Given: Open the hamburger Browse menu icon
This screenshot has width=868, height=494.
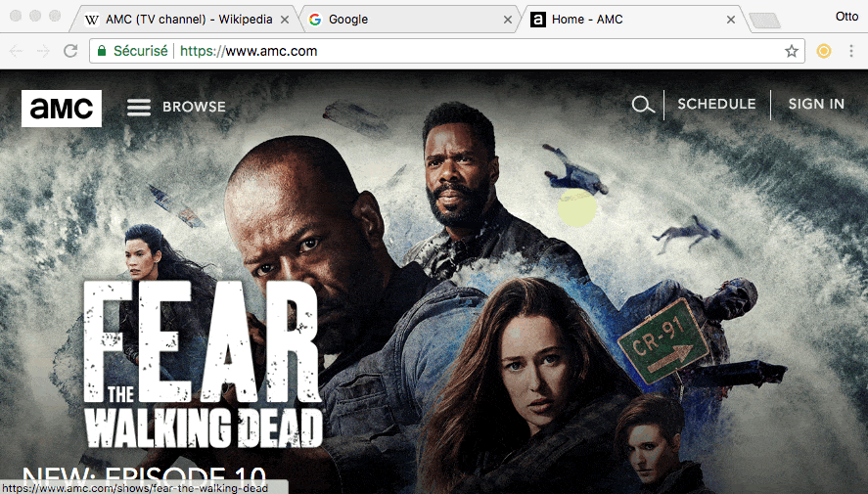Looking at the screenshot, I should pyautogui.click(x=138, y=108).
